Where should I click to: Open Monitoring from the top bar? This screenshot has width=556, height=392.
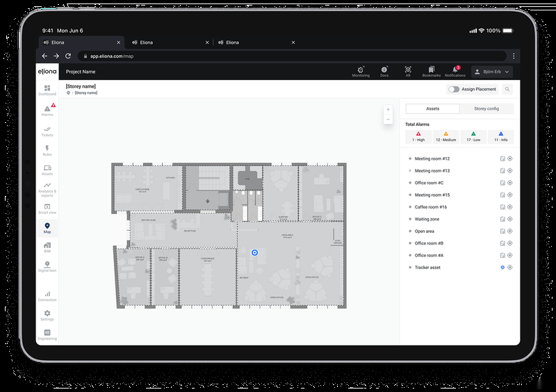point(361,72)
